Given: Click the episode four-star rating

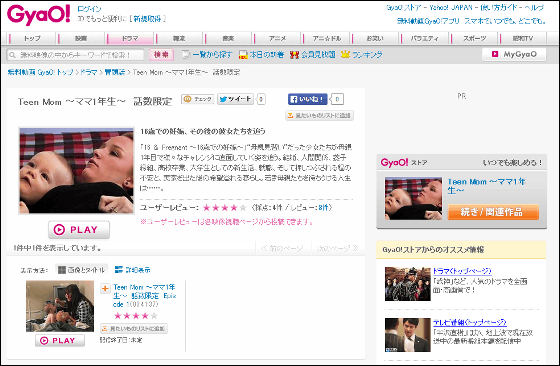Looking at the screenshot, I should (135, 316).
